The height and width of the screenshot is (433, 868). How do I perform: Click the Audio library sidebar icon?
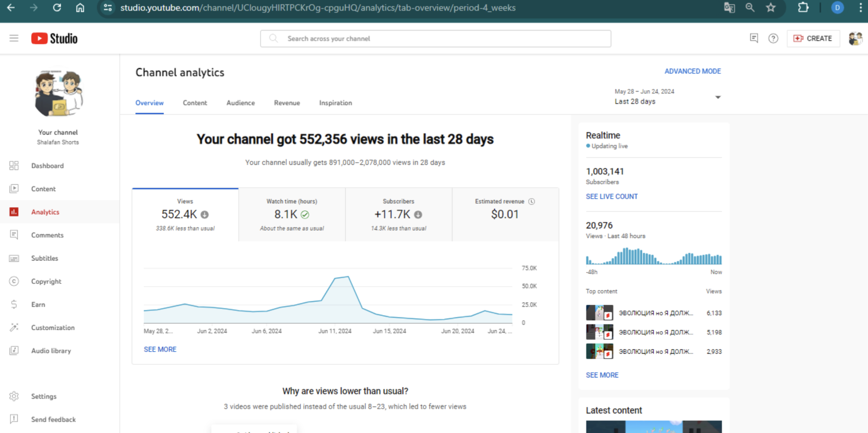14,350
